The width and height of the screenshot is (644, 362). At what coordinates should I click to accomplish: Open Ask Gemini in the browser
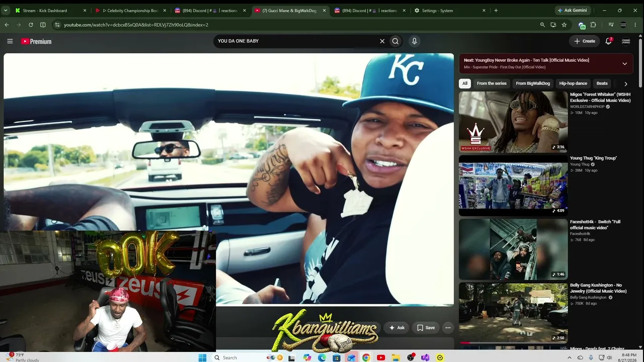(x=572, y=10)
